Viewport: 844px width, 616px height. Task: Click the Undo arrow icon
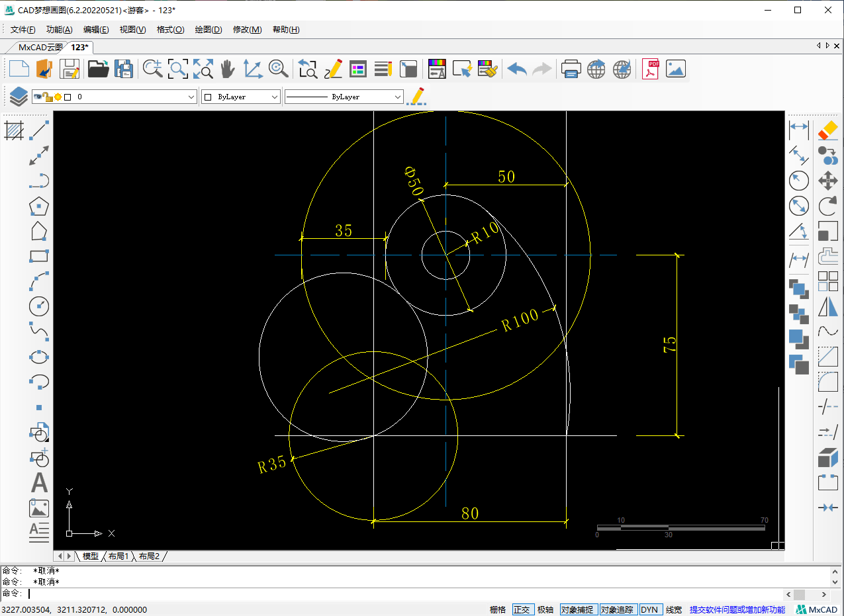[x=517, y=69]
